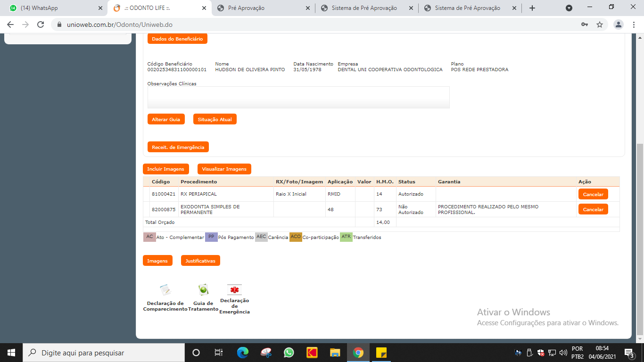Screen dimensions: 644x362
Task: Open the Justificativas section
Action: click(200, 261)
